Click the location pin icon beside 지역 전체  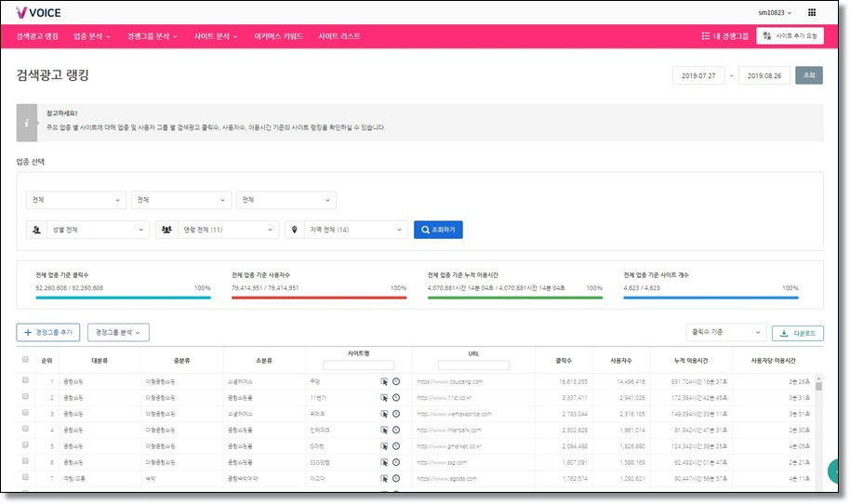point(295,230)
